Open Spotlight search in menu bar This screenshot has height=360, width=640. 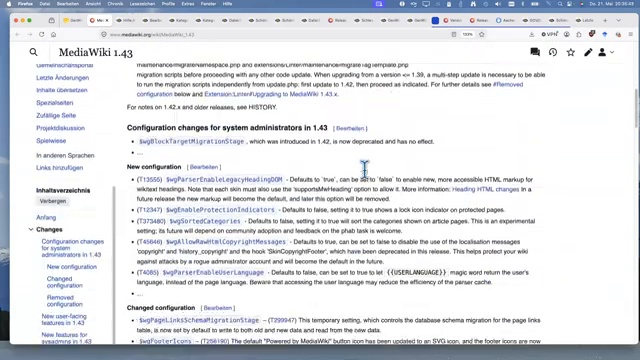(x=560, y=4)
